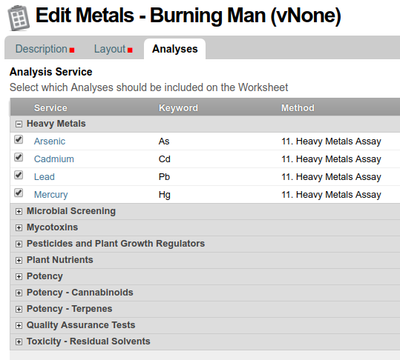Open the Cadmium service link
The height and width of the screenshot is (360, 400).
point(54,159)
